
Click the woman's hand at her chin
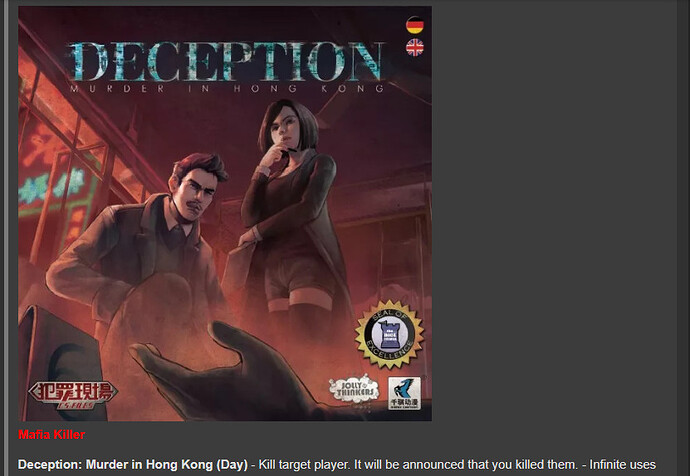click(x=277, y=155)
